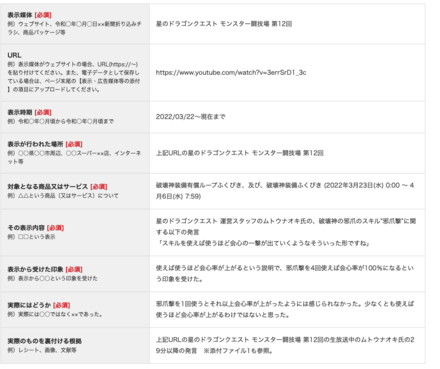Click the 実際にはどうか field label
440x369 pixels.
point(29,305)
